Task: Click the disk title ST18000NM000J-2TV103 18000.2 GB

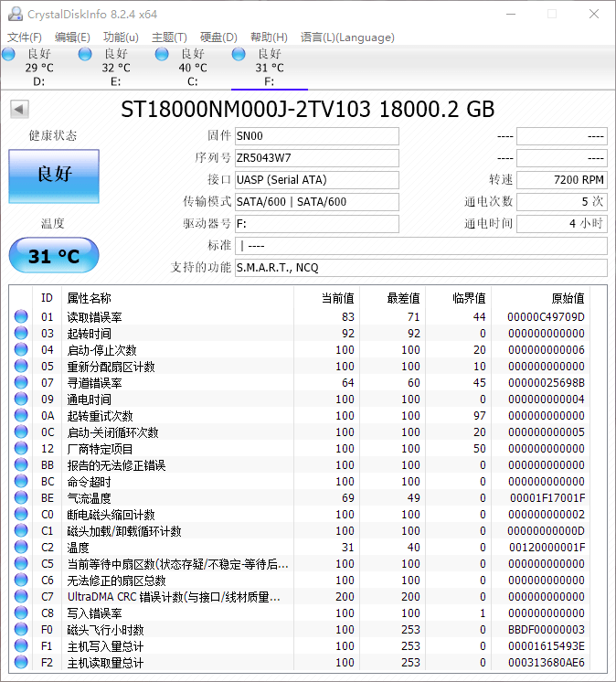Action: tap(307, 109)
